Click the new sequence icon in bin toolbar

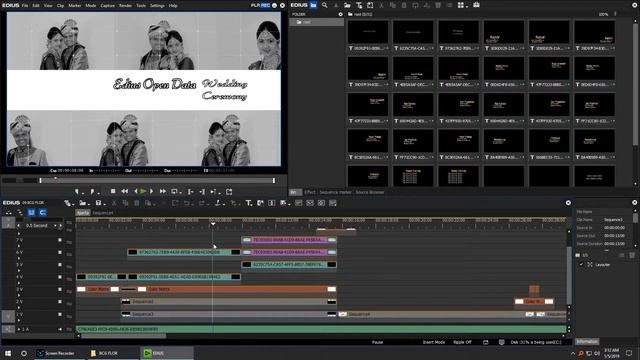[x=370, y=5]
